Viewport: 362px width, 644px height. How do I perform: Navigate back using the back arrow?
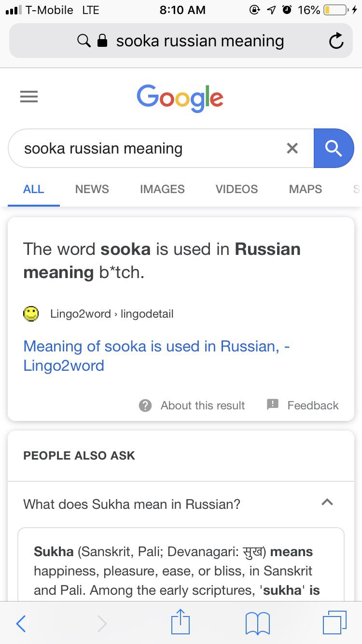(x=20, y=623)
